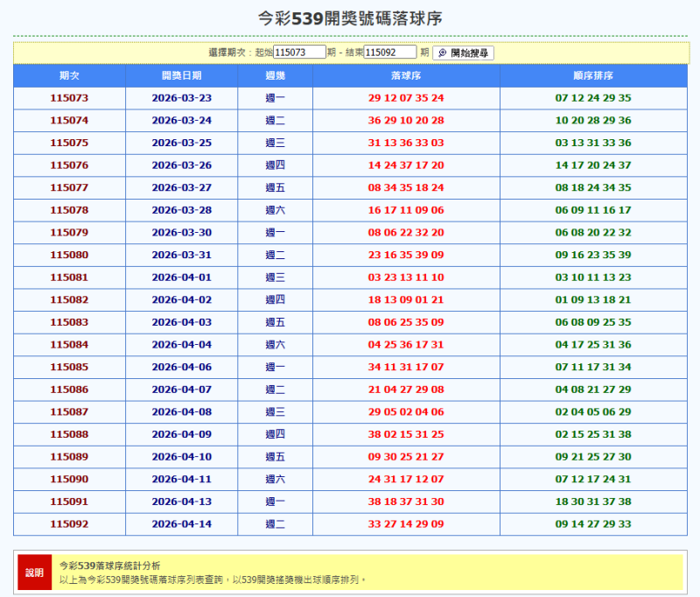Click drop order 23 16 35 39 09
The width and height of the screenshot is (700, 597).
pyautogui.click(x=406, y=255)
